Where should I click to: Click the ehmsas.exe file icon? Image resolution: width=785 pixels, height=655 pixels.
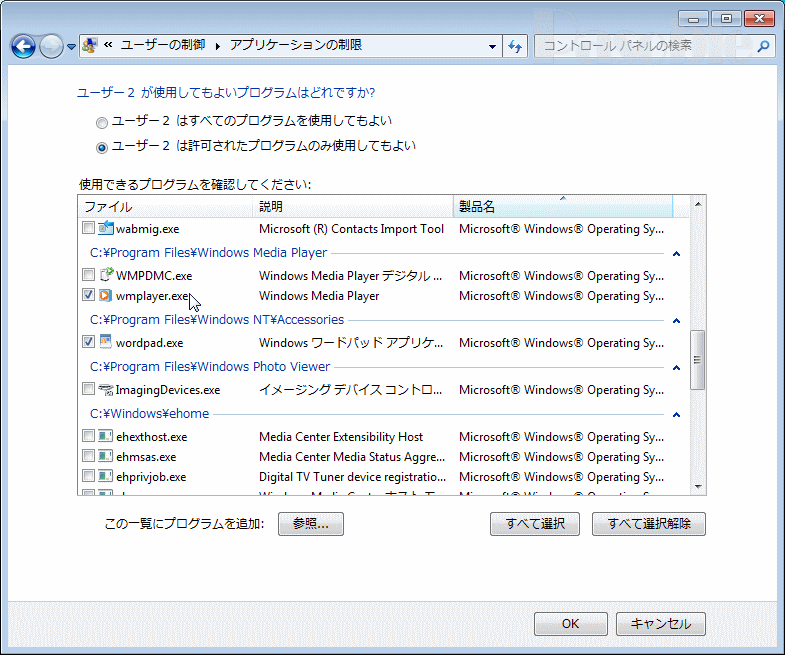(x=105, y=456)
